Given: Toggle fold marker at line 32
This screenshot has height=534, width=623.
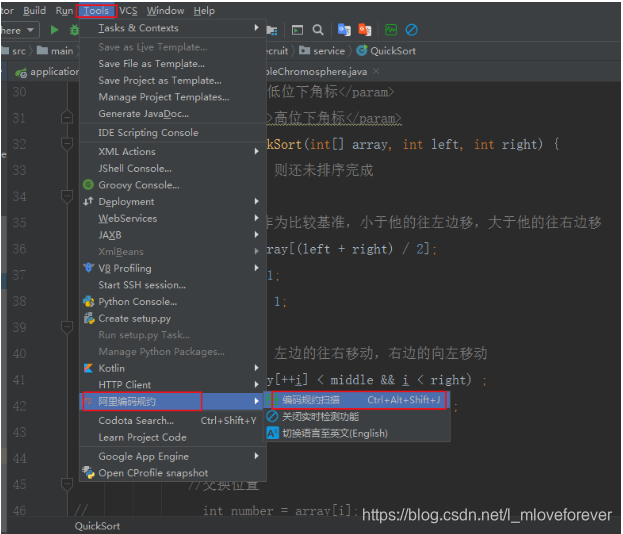Looking at the screenshot, I should pos(67,144).
